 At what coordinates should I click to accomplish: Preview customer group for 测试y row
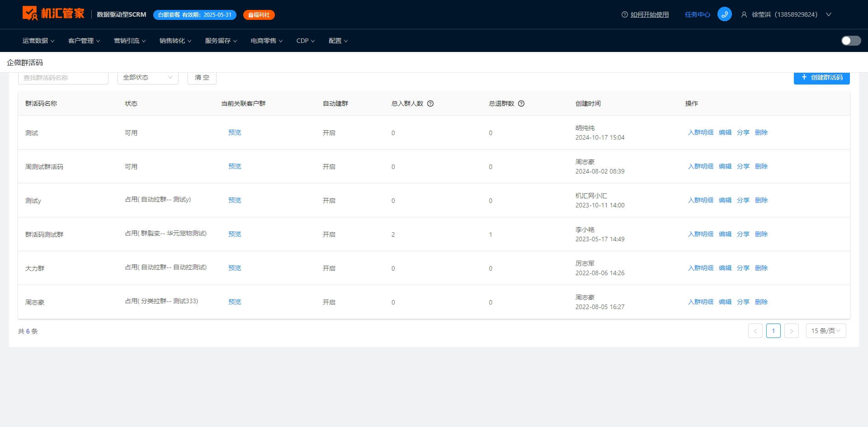click(235, 200)
